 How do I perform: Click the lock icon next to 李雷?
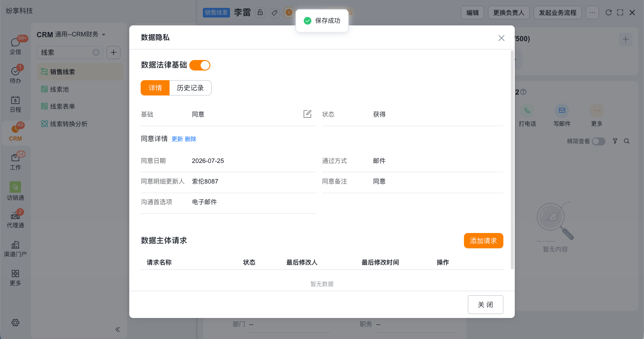(x=260, y=12)
